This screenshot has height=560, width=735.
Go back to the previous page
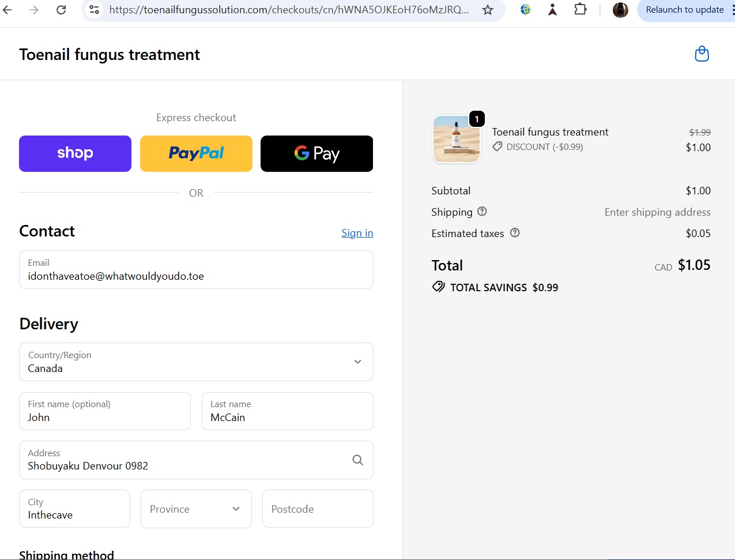pyautogui.click(x=7, y=10)
